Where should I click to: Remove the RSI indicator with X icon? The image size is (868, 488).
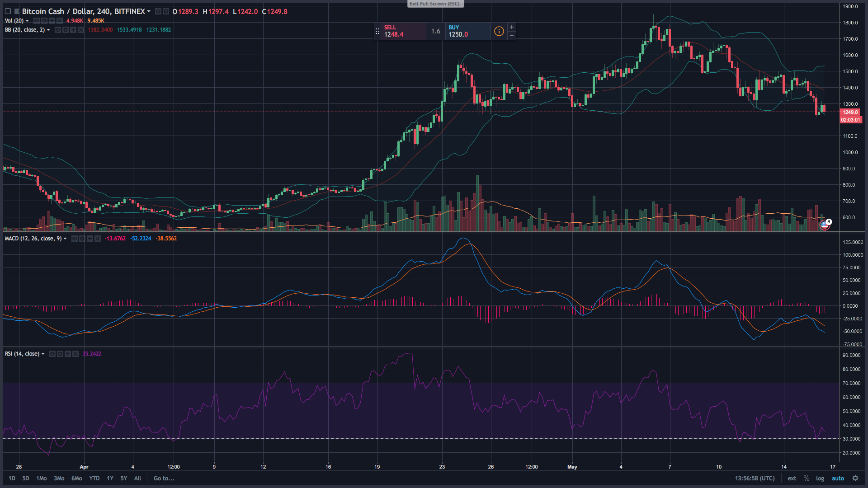point(75,354)
